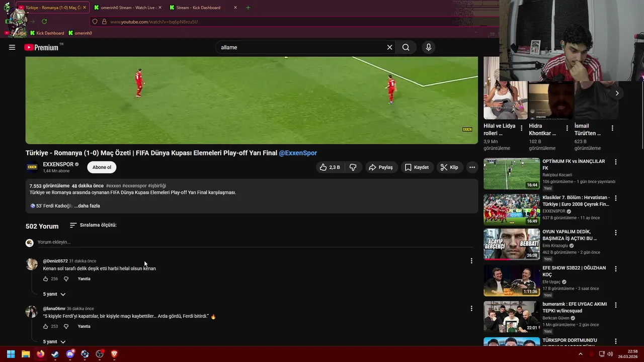Select the Türkiye - Romanya YouTube tab
The height and width of the screenshot is (362, 644).
[52, 8]
